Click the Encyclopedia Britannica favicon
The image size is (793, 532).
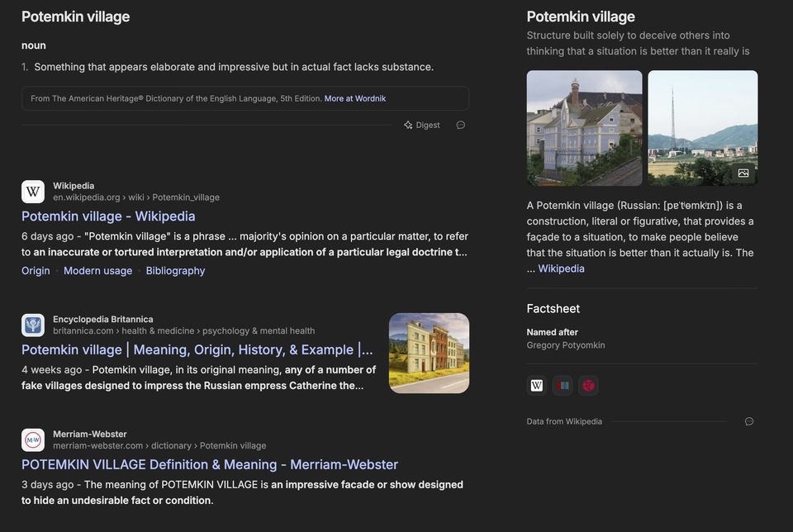(x=33, y=325)
